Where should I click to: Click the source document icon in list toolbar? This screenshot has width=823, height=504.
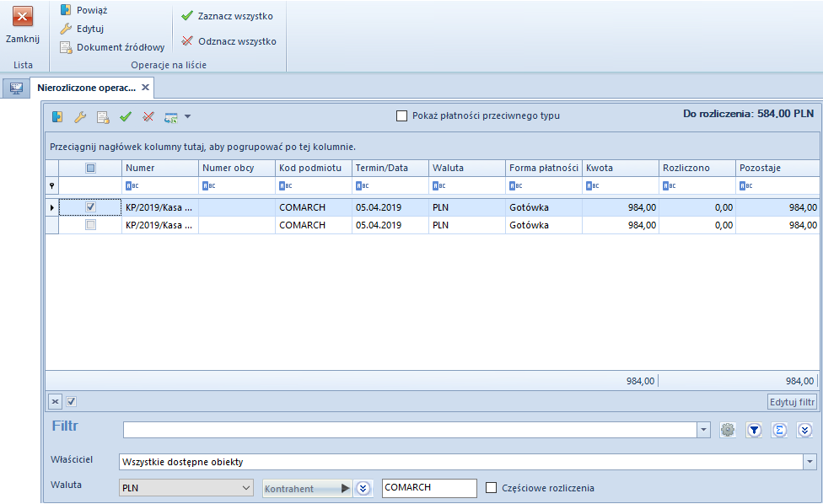(x=103, y=116)
